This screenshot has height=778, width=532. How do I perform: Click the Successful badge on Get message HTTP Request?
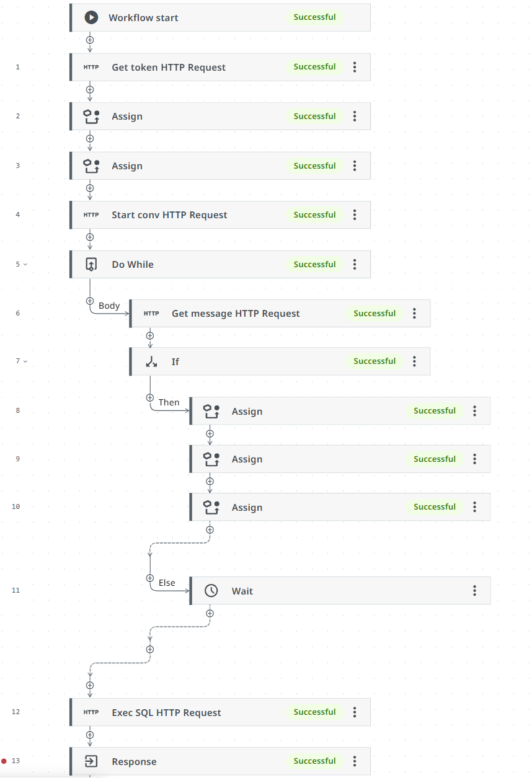[375, 314]
